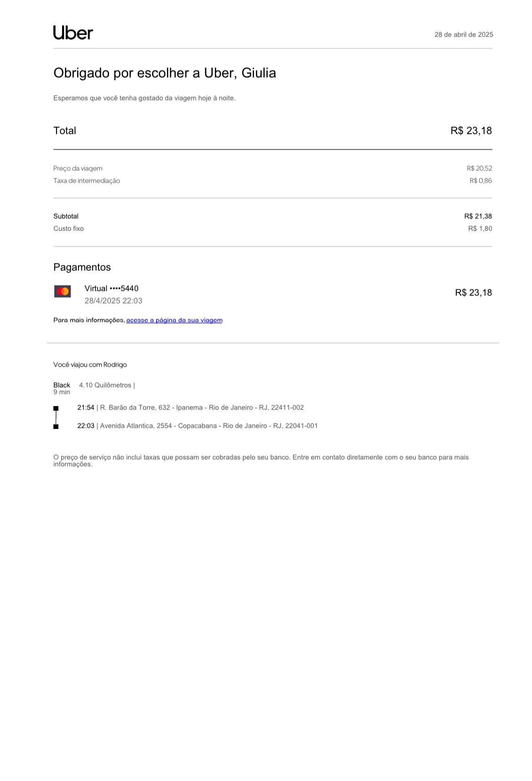Click the 'Virtual ••••5440' card name

pyautogui.click(x=111, y=288)
